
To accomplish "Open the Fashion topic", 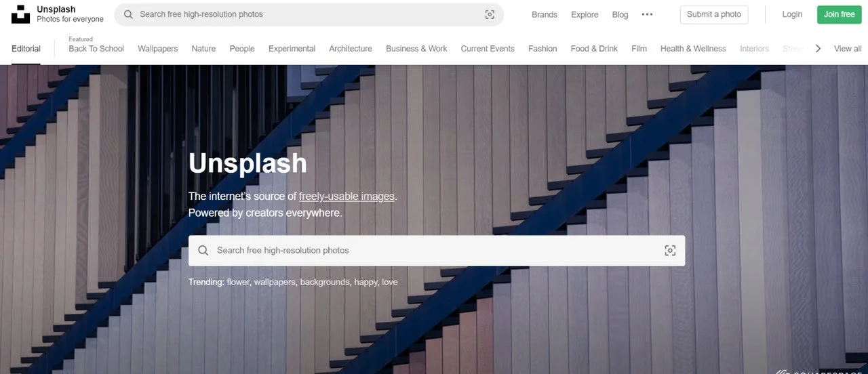I will coord(542,49).
